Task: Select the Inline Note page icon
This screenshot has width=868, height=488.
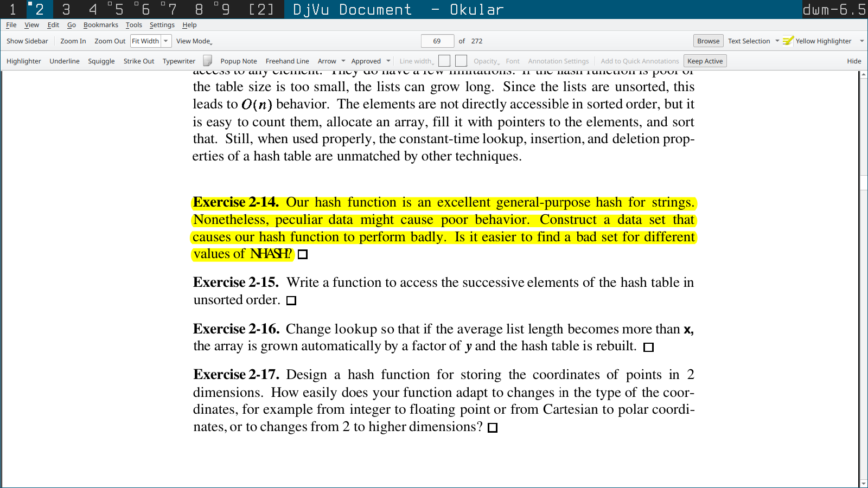Action: point(207,61)
